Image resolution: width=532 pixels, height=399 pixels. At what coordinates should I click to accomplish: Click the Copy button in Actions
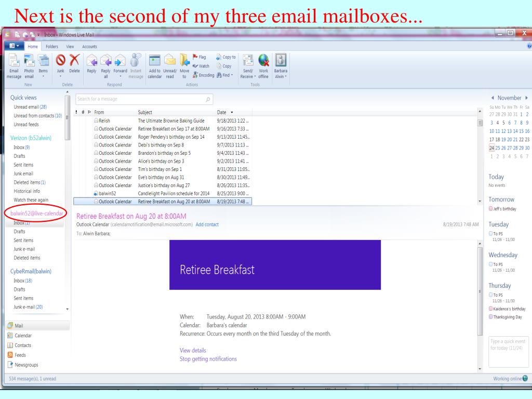coord(224,66)
